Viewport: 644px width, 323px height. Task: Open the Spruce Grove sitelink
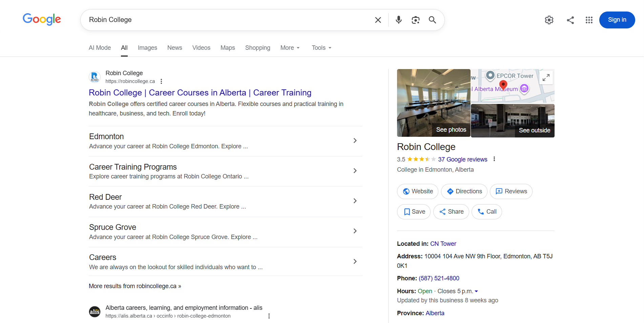pyautogui.click(x=112, y=227)
